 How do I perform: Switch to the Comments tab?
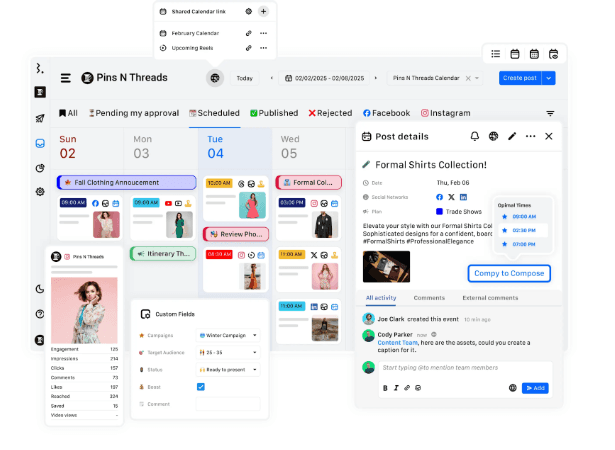coord(429,298)
